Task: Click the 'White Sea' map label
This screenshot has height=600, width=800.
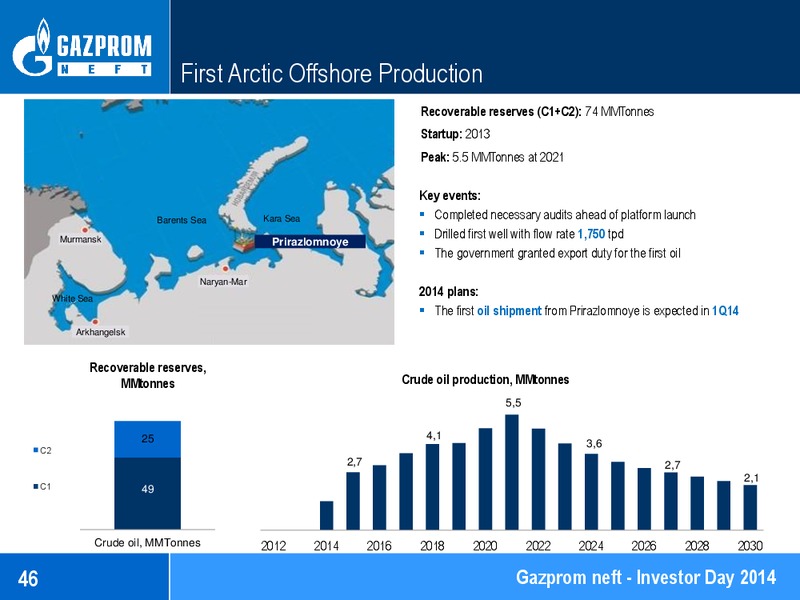Action: click(72, 298)
